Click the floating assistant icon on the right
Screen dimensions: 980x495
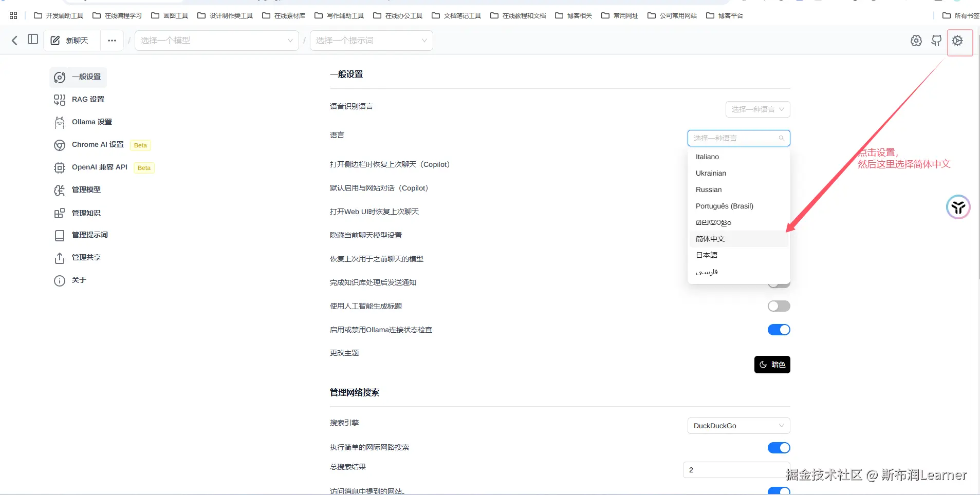click(957, 207)
